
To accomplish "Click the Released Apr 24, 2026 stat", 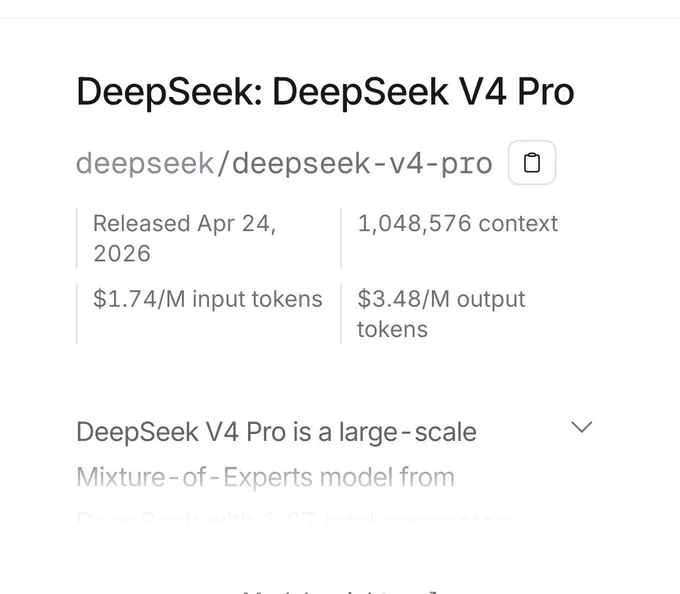I will coord(185,238).
